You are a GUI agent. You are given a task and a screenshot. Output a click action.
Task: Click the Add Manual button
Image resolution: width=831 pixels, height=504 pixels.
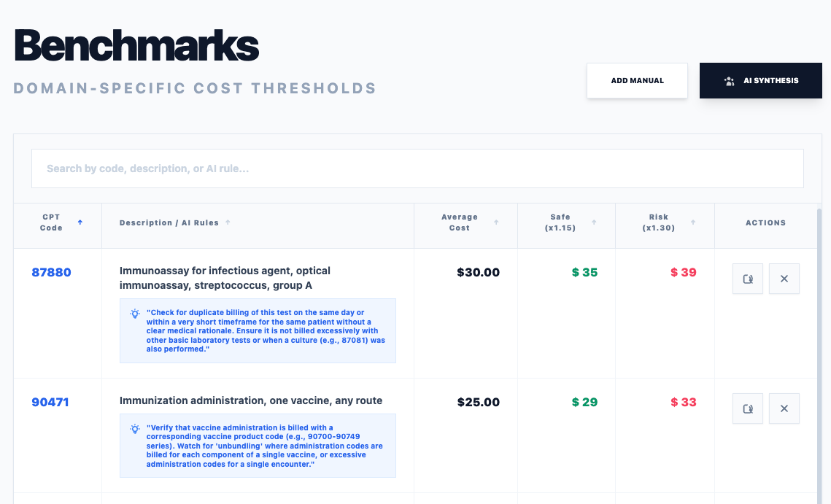click(637, 80)
